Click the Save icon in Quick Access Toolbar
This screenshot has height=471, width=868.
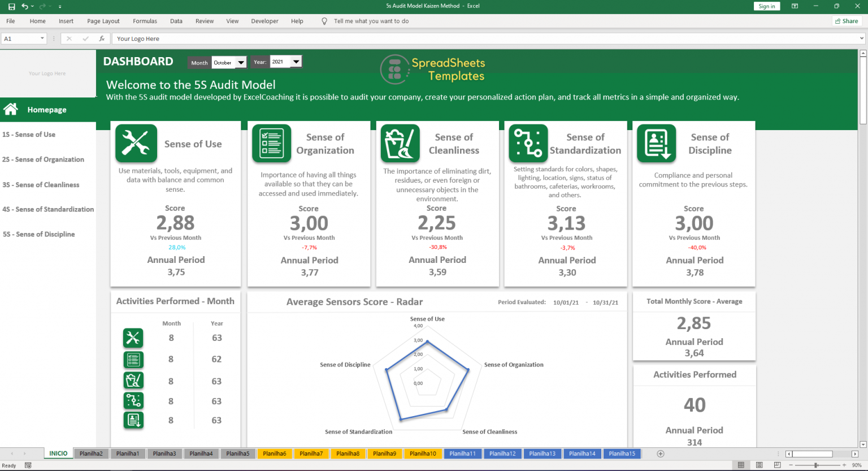(x=11, y=6)
